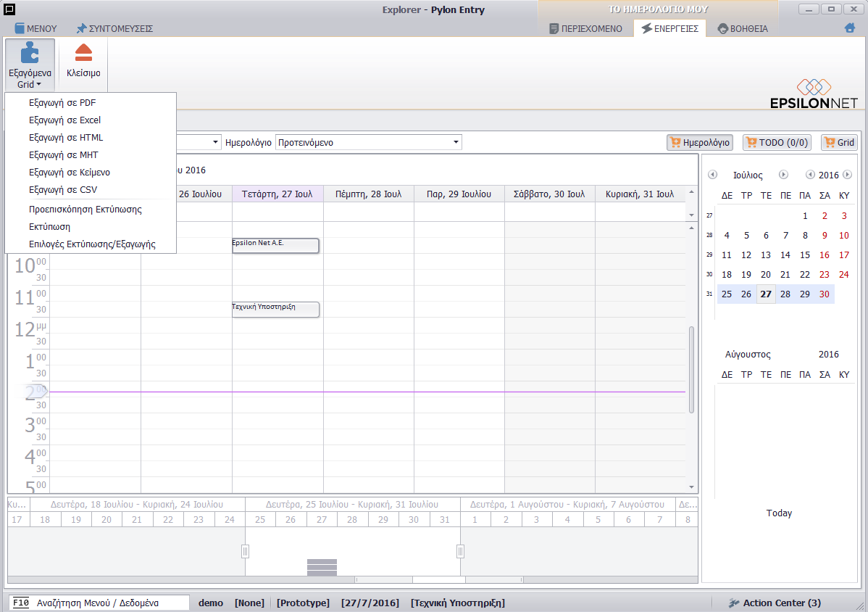Viewport: 868px width, 612px height.
Task: Click the week range 1 Αυγούστου - 7 Αυγούστου
Action: (x=567, y=505)
